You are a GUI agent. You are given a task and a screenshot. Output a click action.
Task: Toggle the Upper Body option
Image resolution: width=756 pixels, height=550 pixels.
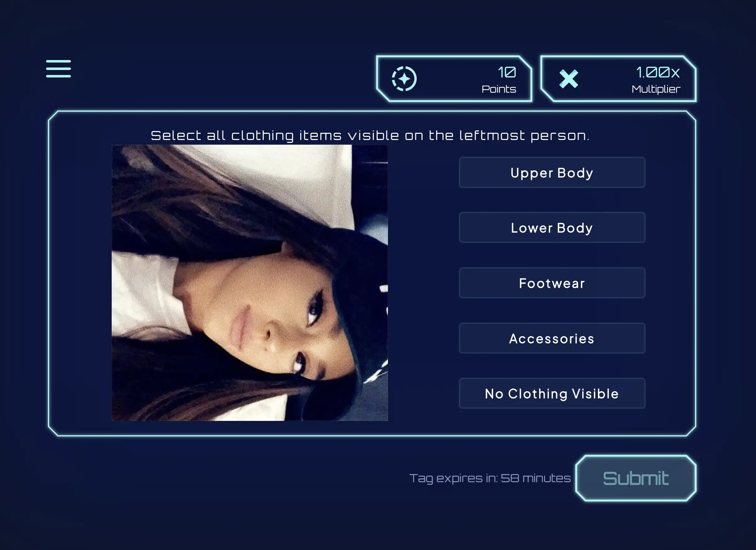tap(552, 173)
